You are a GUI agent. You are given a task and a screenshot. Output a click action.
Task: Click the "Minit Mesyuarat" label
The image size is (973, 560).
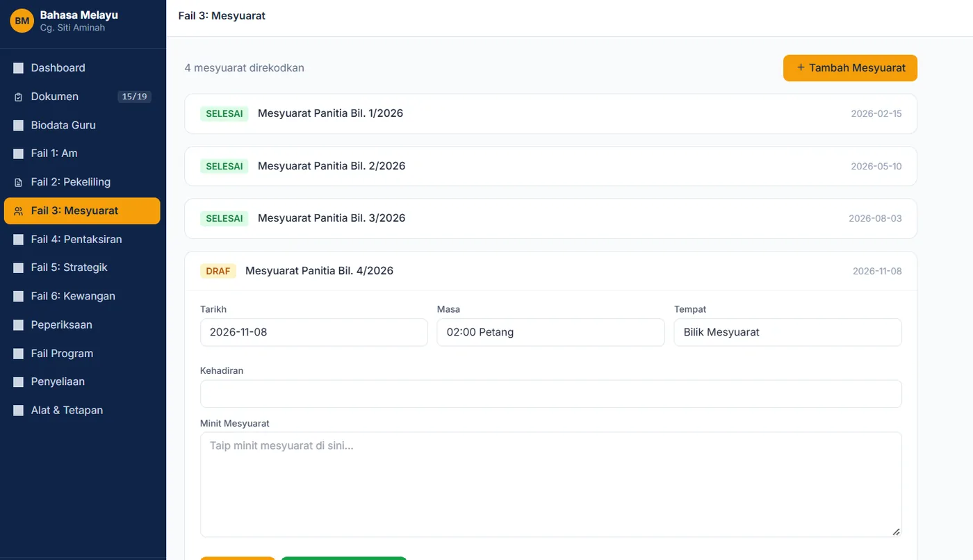(235, 423)
